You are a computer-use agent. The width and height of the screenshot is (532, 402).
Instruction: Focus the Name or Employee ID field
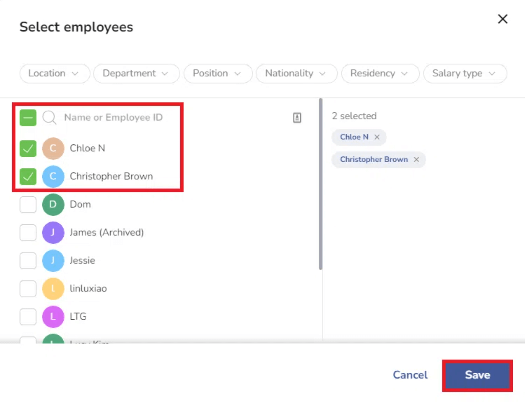114,117
